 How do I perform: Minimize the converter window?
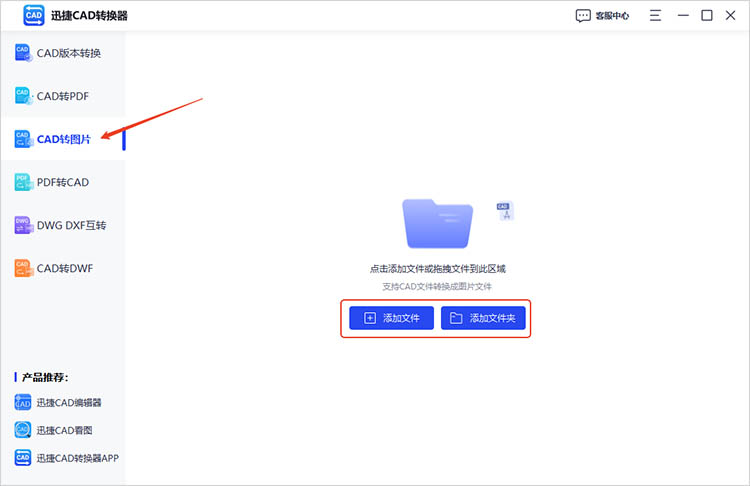[x=683, y=16]
